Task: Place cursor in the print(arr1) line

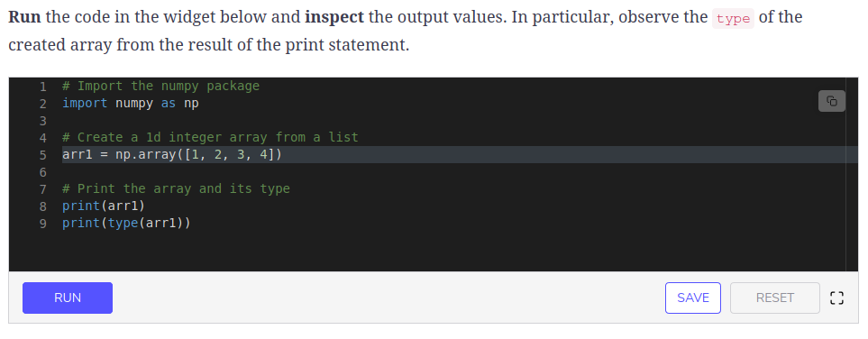Action: pos(104,206)
